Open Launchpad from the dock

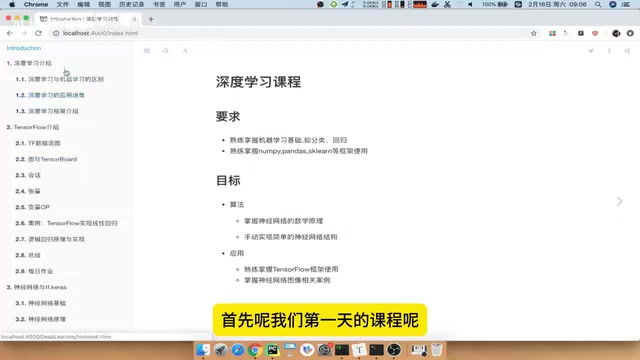click(x=220, y=350)
